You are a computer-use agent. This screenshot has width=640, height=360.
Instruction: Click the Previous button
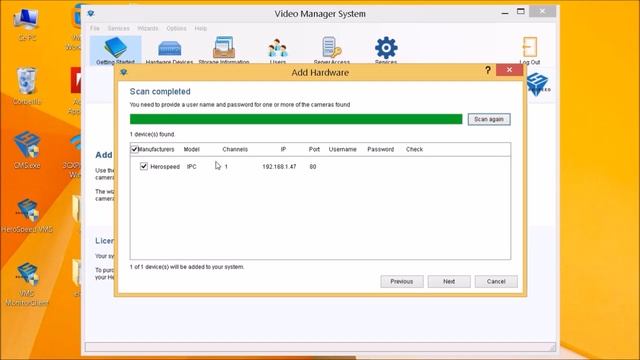402,281
